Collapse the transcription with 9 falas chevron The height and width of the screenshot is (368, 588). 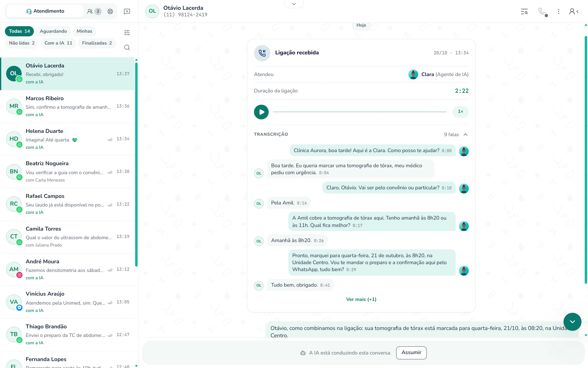(465, 135)
